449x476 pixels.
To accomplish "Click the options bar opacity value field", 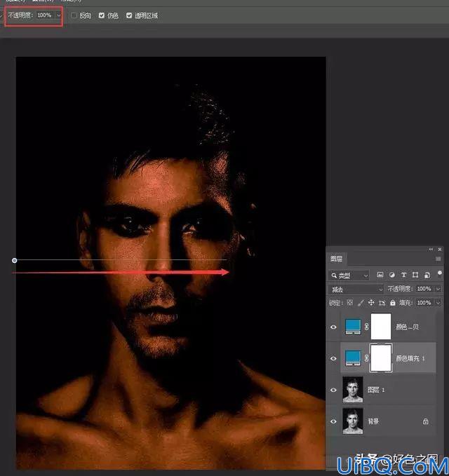I will [x=45, y=15].
